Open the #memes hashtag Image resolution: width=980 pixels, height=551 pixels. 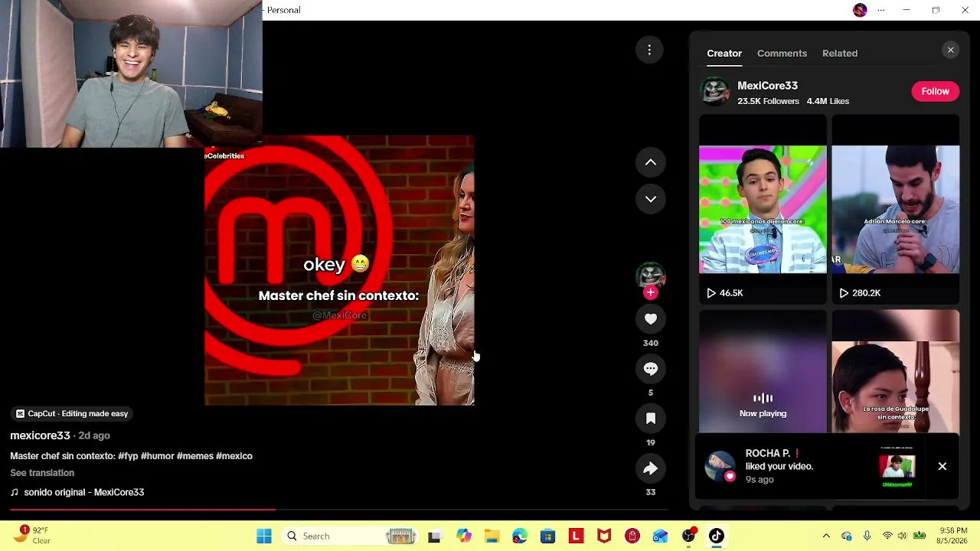click(194, 456)
